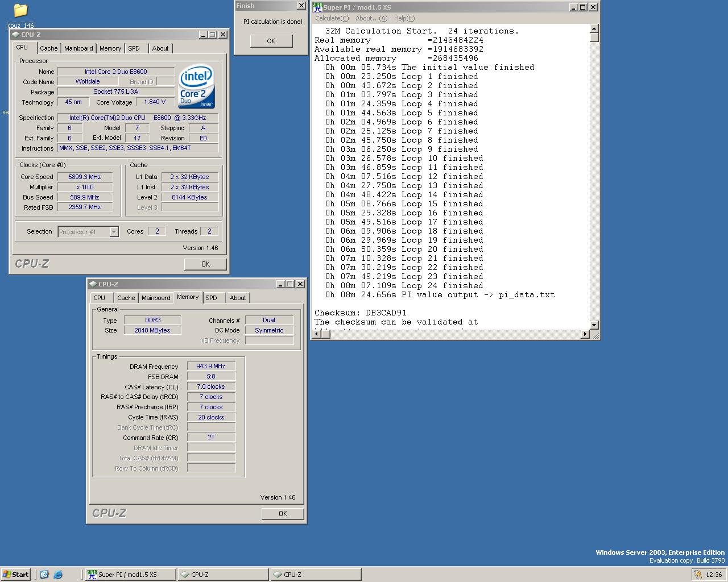
Task: Select Mainboard tab in lower CPU-Z window
Action: click(156, 298)
